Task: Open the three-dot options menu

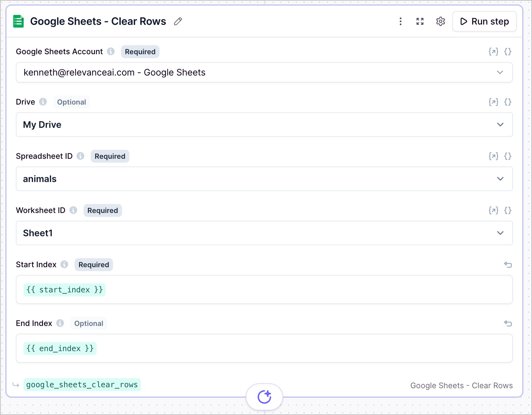Action: pos(400,21)
